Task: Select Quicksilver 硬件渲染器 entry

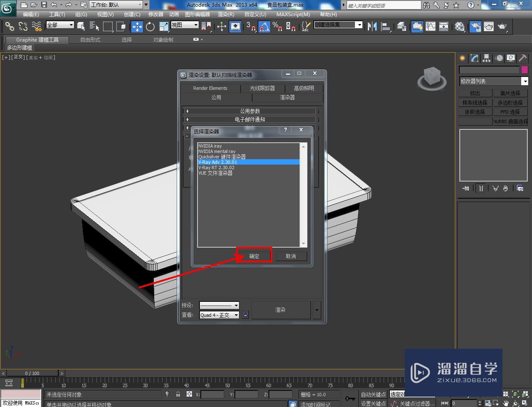Action: (249, 157)
